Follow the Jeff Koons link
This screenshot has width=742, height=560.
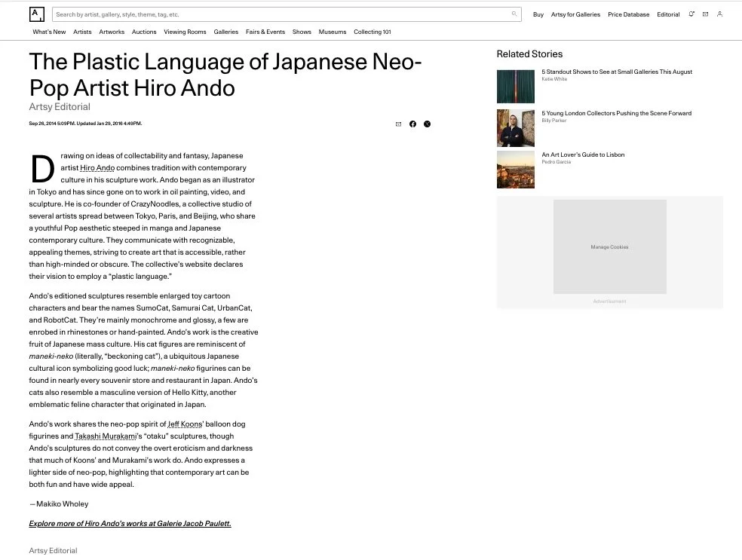(185, 424)
